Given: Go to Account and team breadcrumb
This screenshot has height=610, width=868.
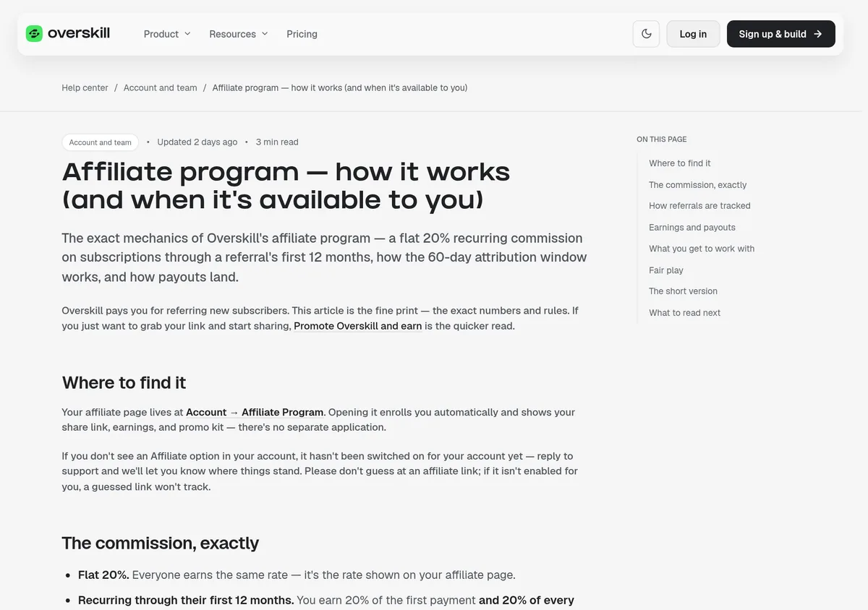Looking at the screenshot, I should [160, 87].
